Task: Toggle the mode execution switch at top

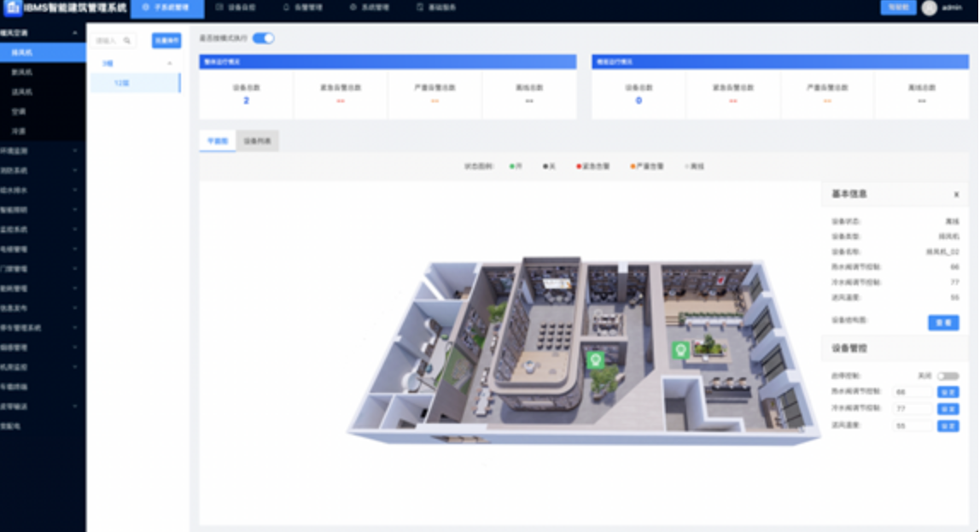Action: click(264, 38)
